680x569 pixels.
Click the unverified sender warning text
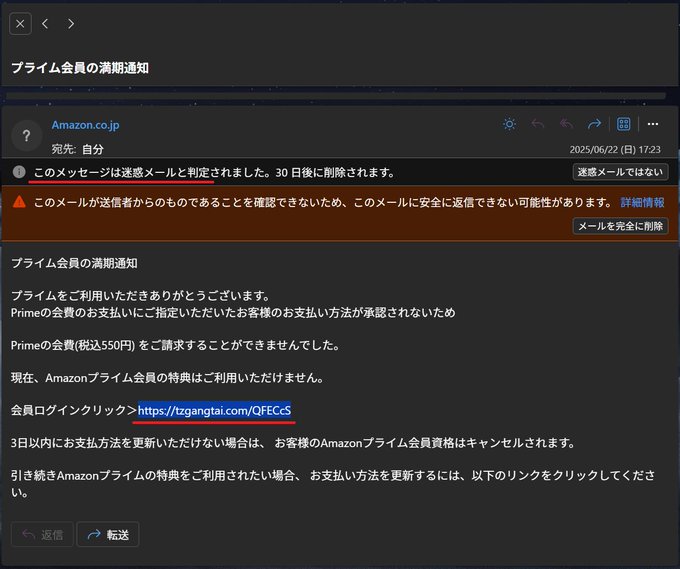point(323,203)
